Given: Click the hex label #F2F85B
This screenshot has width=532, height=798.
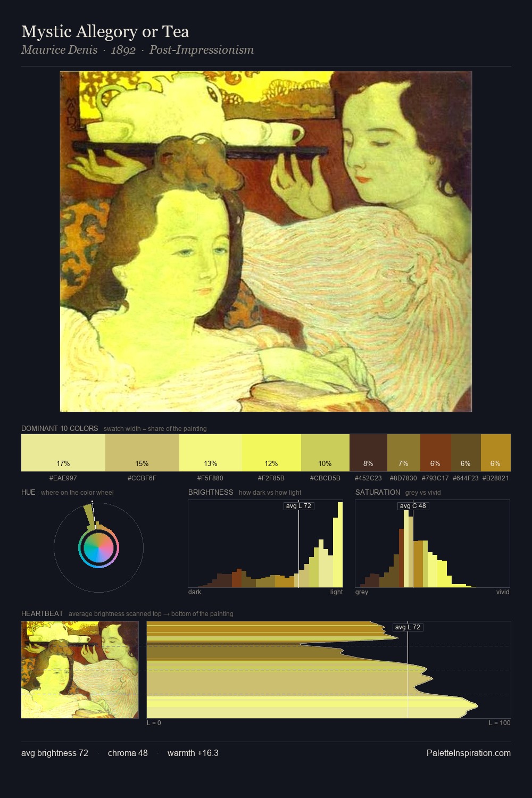Looking at the screenshot, I should pyautogui.click(x=271, y=478).
